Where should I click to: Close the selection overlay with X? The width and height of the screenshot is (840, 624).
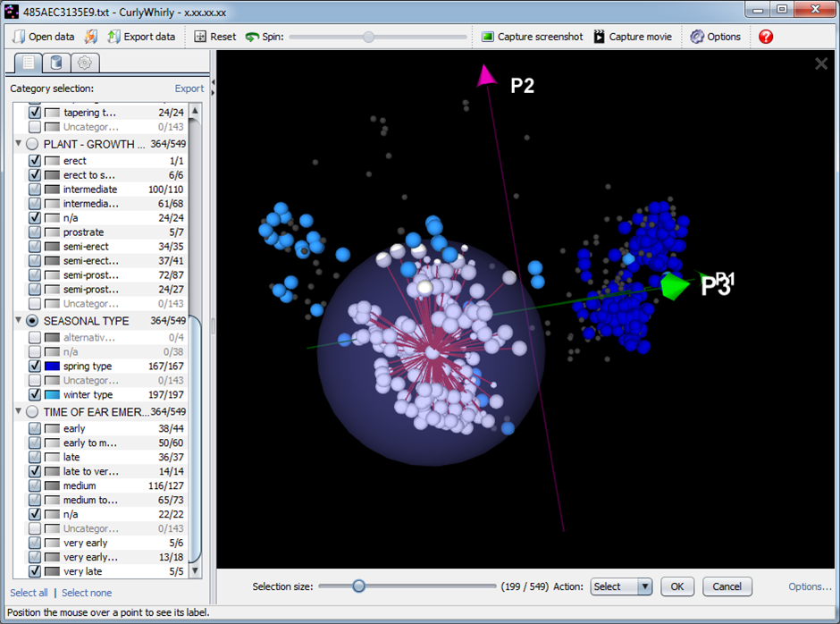821,63
